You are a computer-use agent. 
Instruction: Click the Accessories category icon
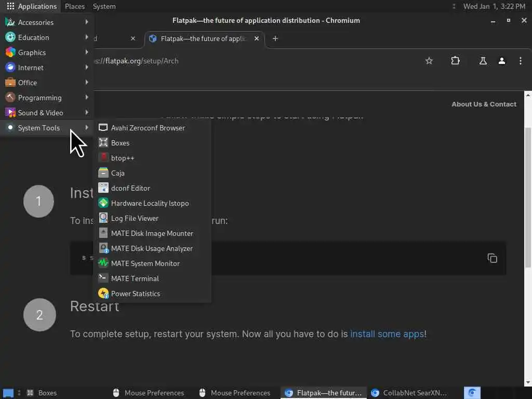(x=10, y=22)
